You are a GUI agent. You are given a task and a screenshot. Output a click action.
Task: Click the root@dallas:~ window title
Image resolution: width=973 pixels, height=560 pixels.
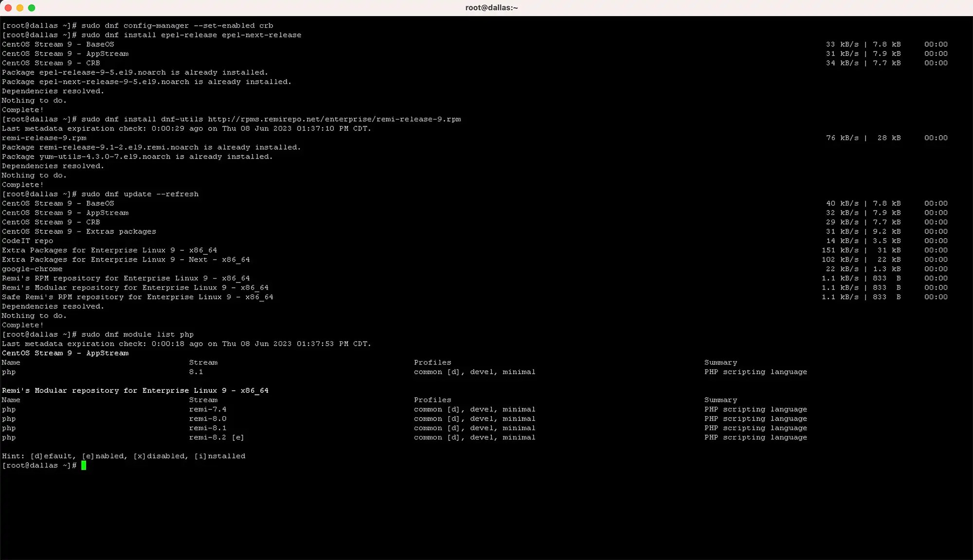click(x=491, y=8)
